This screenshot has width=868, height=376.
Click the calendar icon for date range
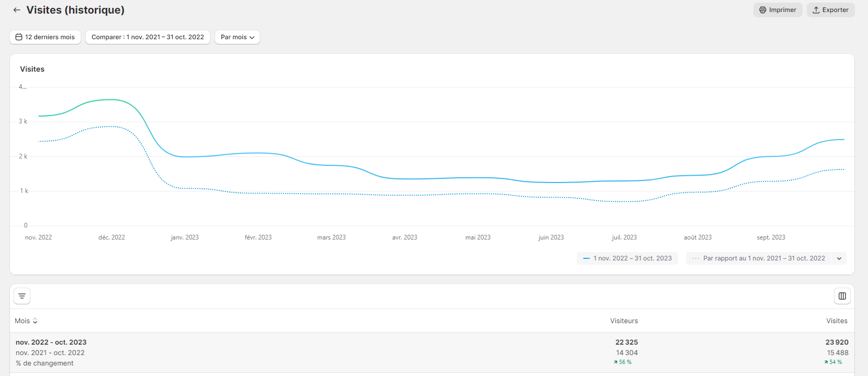pos(19,37)
